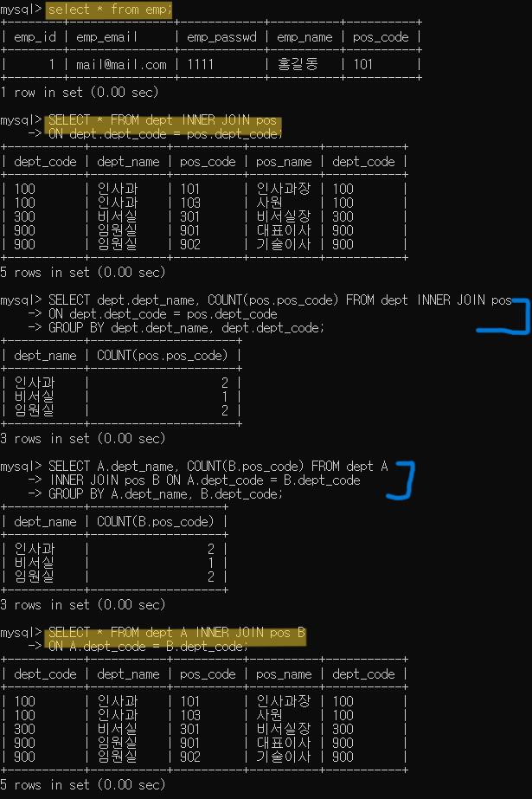Click the 1111 password value
Image resolution: width=532 pixels, height=799 pixels.
click(x=200, y=65)
